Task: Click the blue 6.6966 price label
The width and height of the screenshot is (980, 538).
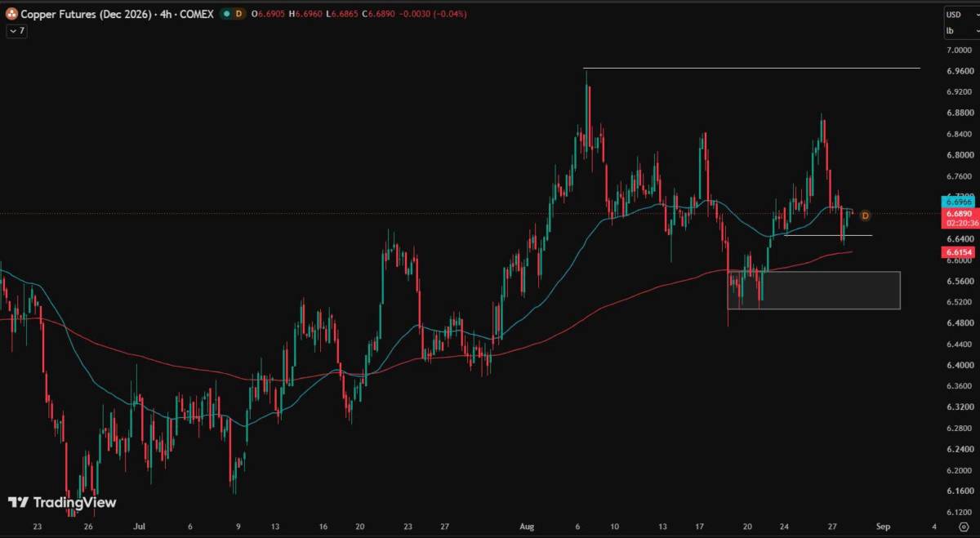Action: coord(958,201)
